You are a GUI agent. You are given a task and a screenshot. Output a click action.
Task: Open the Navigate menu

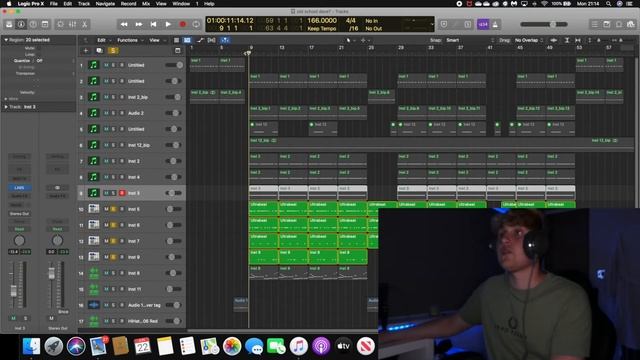pyautogui.click(x=105, y=4)
